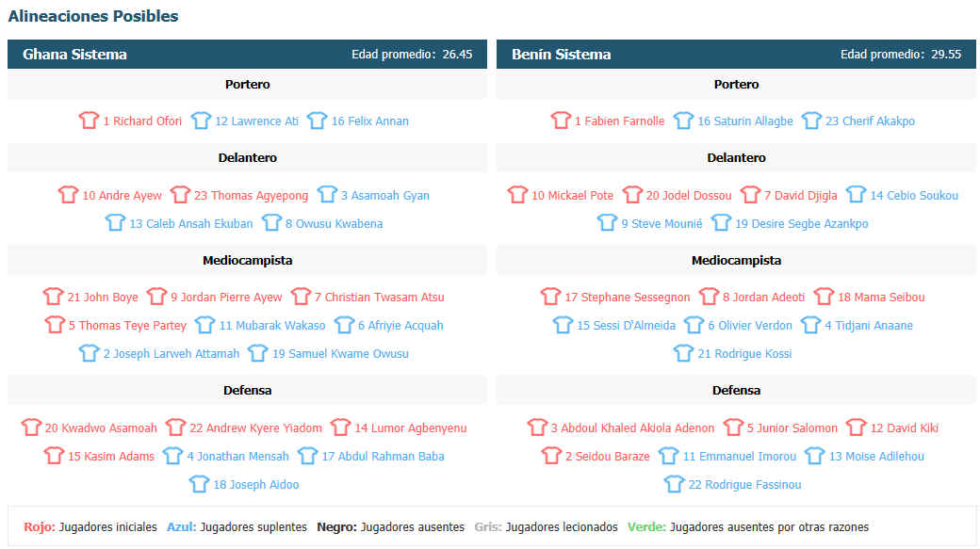Open Thomas Teye Partey player link
This screenshot has width=980, height=549.
[127, 326]
